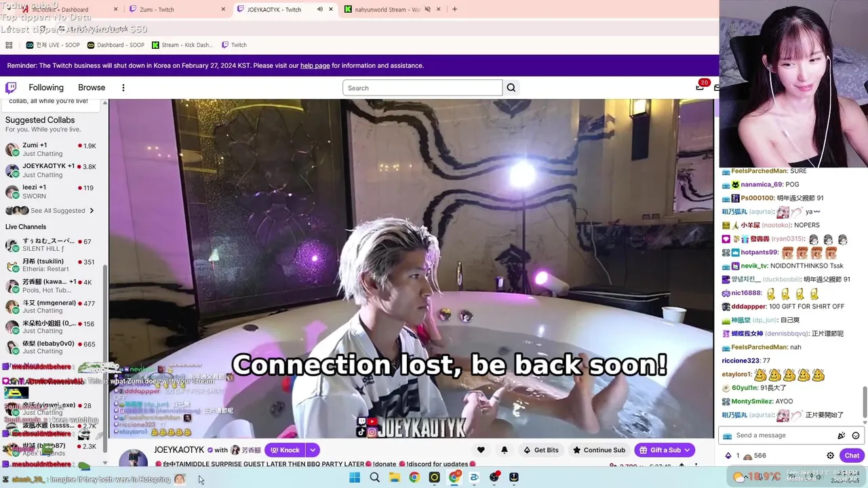
Task: Click the channel points icon showing 566
Action: coord(747,456)
